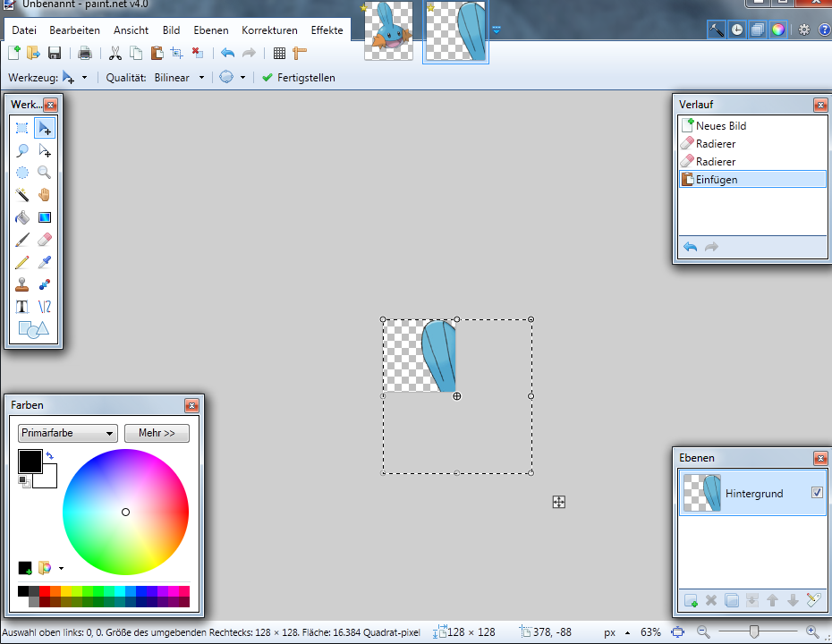Activate the Clone Stamp tool
This screenshot has width=832, height=644.
pos(21,284)
